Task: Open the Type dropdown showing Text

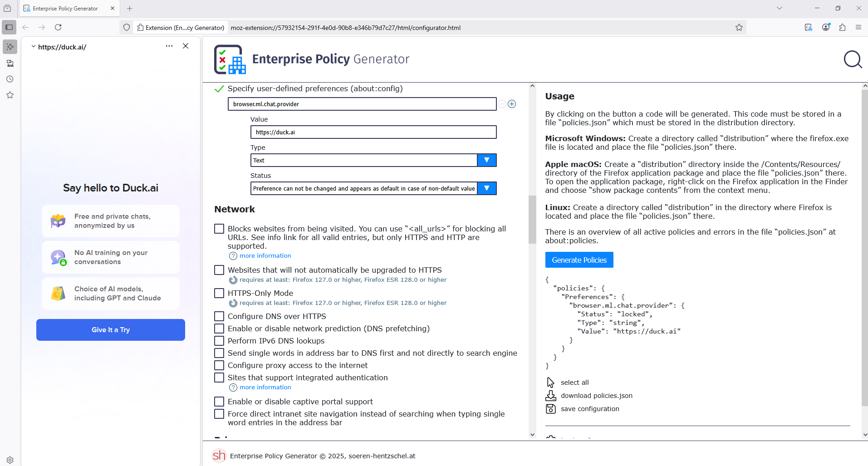Action: (373, 160)
